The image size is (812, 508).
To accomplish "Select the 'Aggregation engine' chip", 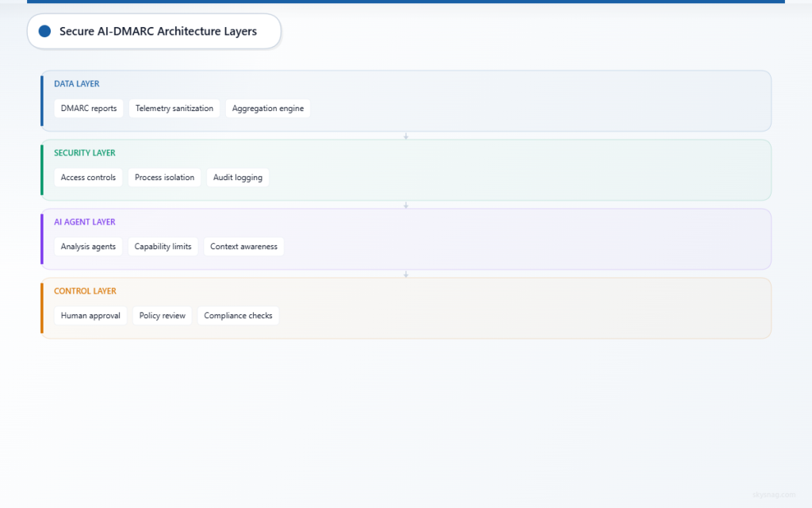I will point(268,108).
